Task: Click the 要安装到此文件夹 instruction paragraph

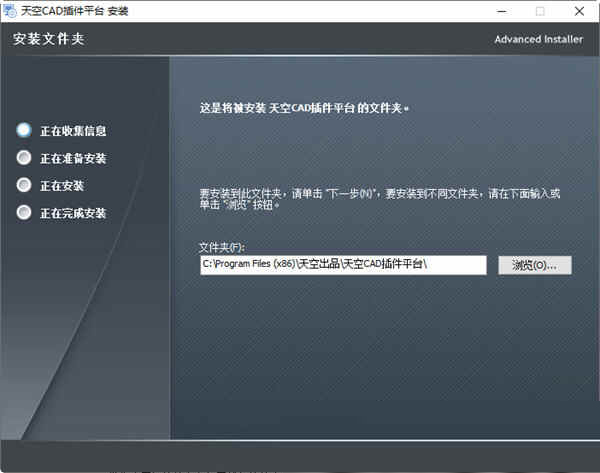Action: (x=380, y=199)
